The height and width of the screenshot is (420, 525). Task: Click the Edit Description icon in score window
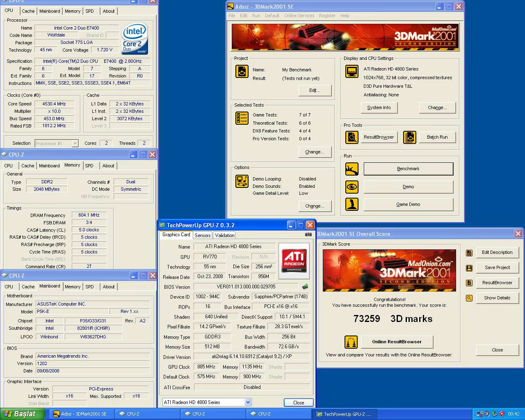(x=469, y=253)
